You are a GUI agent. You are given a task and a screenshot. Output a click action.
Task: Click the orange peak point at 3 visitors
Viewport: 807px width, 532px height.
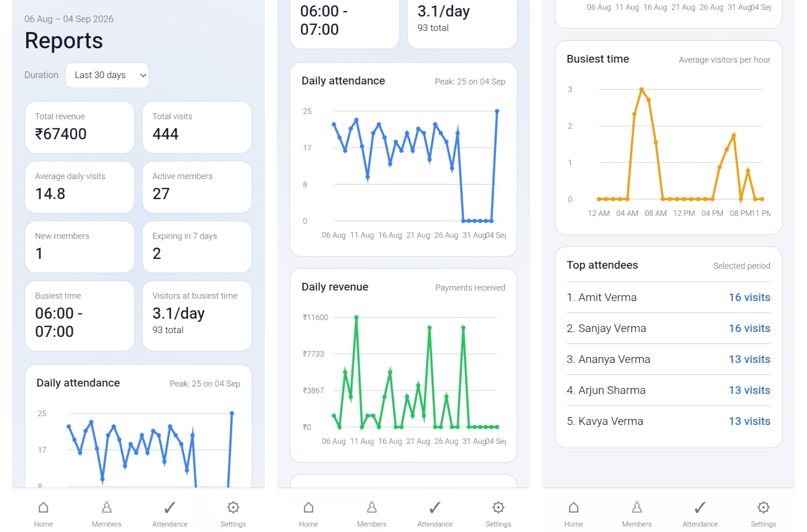(642, 89)
